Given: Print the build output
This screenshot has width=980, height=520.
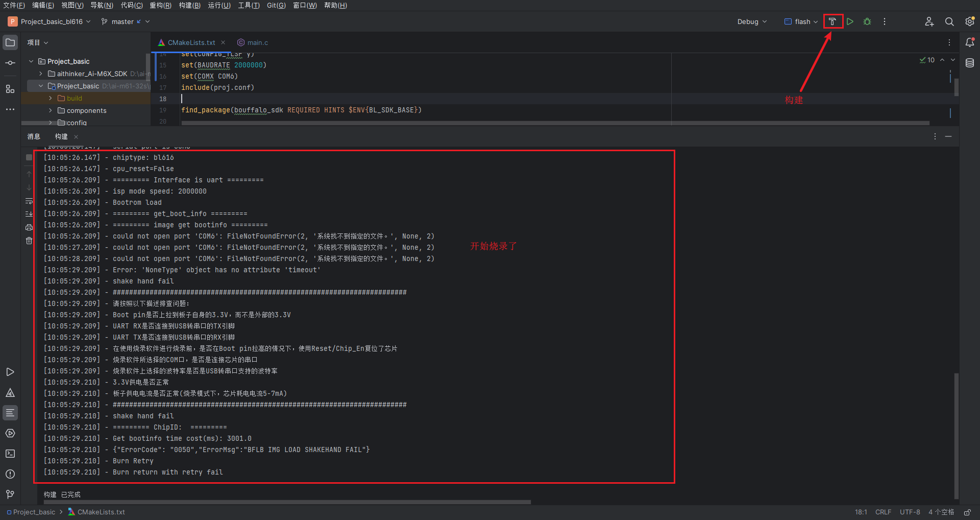Looking at the screenshot, I should click(29, 227).
